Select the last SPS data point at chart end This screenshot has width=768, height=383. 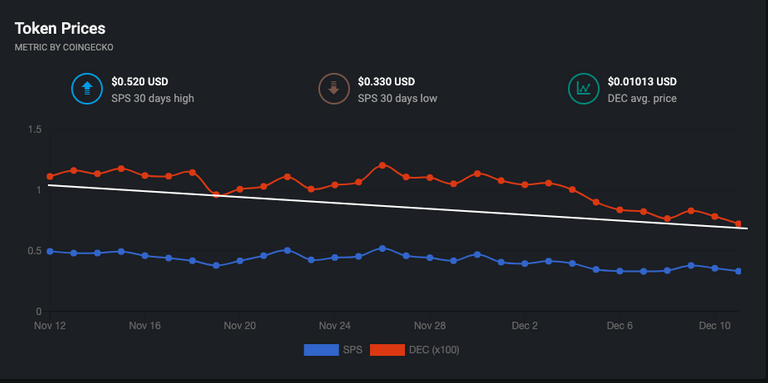tap(738, 271)
